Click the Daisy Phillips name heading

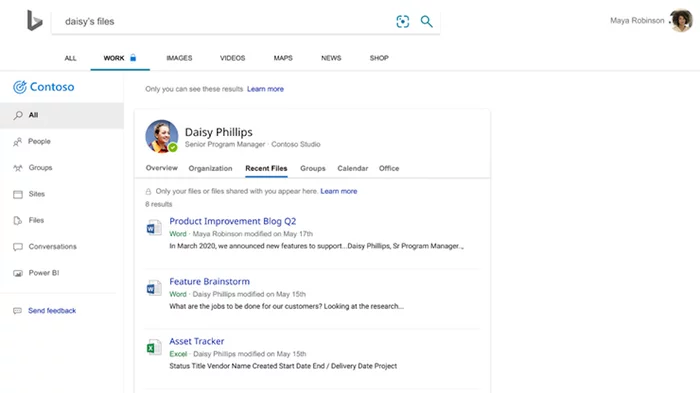click(219, 132)
